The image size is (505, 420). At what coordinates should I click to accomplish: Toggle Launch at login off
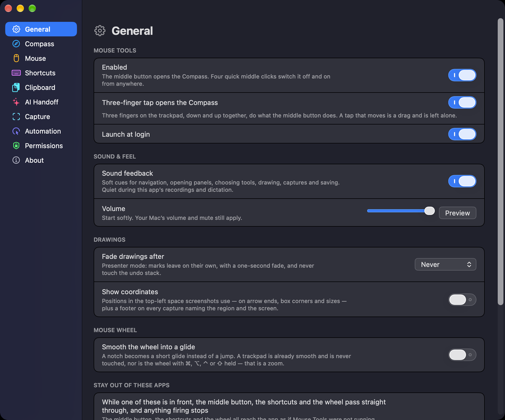click(x=462, y=134)
